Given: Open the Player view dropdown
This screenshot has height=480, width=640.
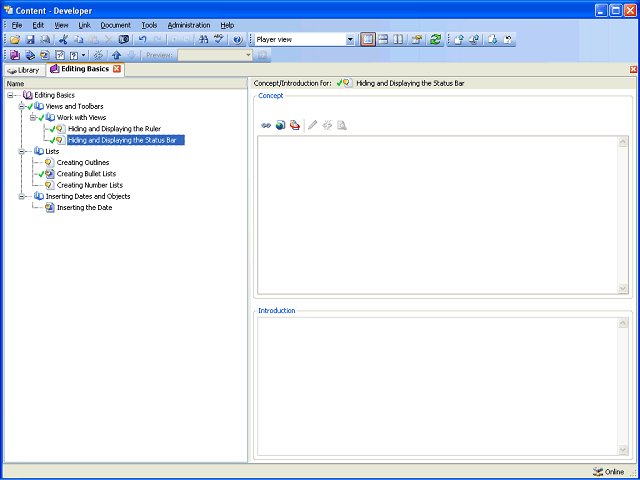Looking at the screenshot, I should tap(350, 40).
